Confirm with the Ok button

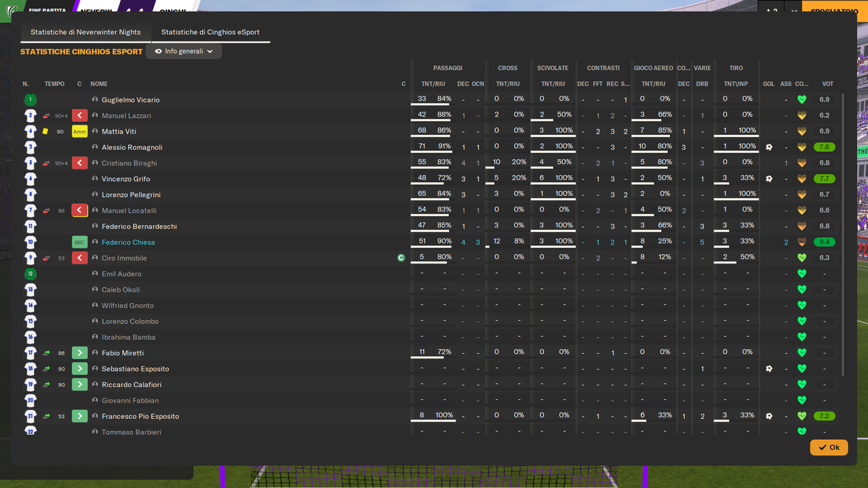coord(829,447)
